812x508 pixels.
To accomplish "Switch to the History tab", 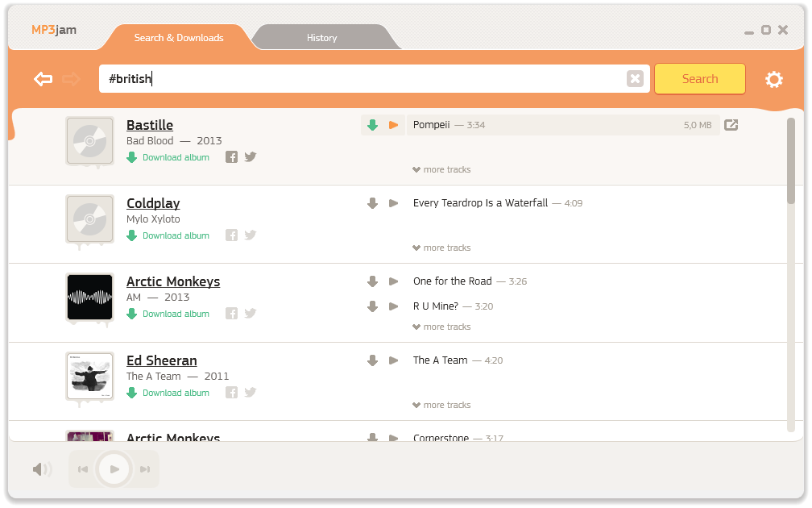I will pyautogui.click(x=321, y=37).
